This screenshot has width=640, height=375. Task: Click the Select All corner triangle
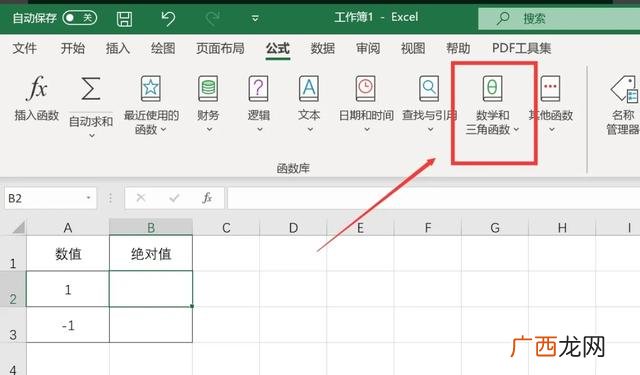[19, 227]
